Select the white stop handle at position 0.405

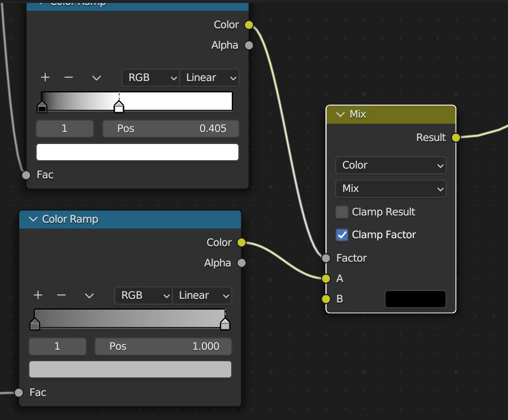(119, 107)
